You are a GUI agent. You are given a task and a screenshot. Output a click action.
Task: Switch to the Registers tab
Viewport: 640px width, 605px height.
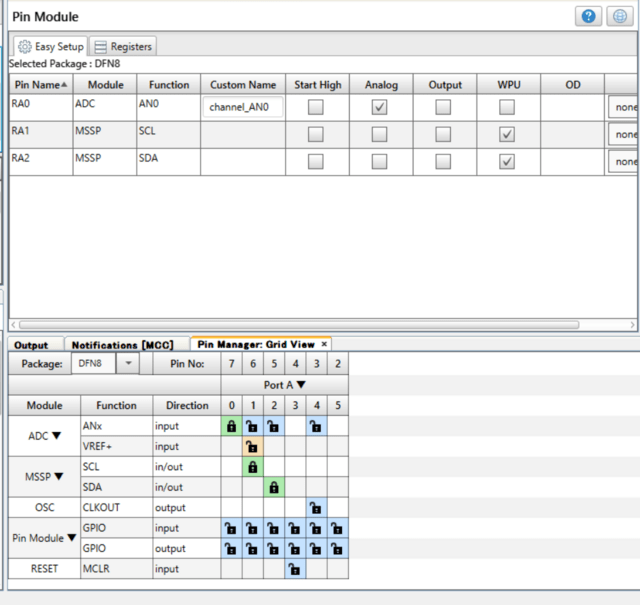click(124, 46)
